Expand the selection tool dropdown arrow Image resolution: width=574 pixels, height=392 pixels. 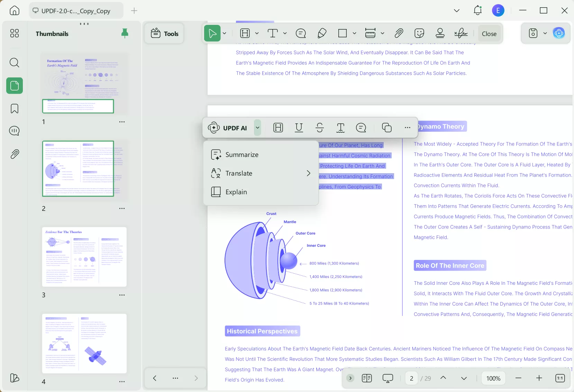225,34
